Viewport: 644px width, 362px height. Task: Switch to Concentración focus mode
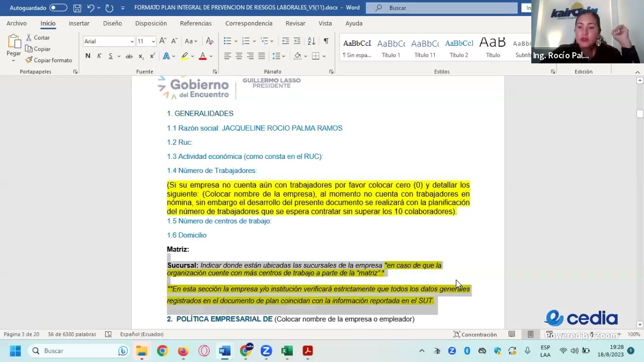pyautogui.click(x=475, y=334)
